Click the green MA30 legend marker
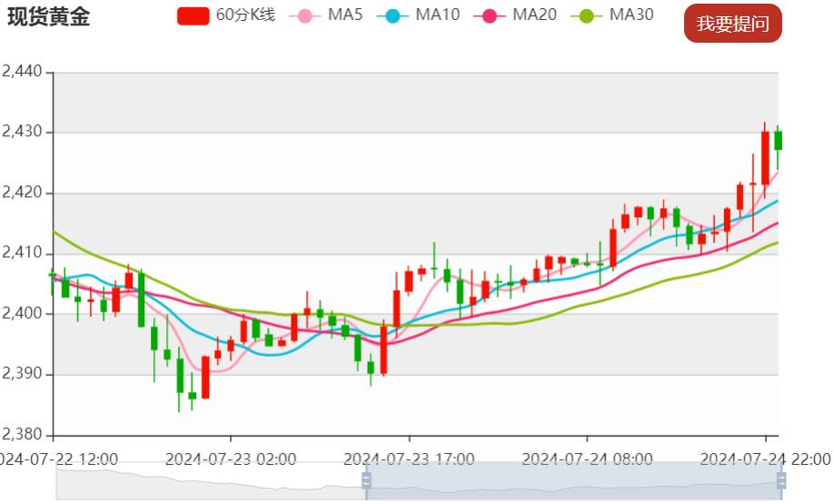Image resolution: width=834 pixels, height=504 pixels. pyautogui.click(x=586, y=16)
